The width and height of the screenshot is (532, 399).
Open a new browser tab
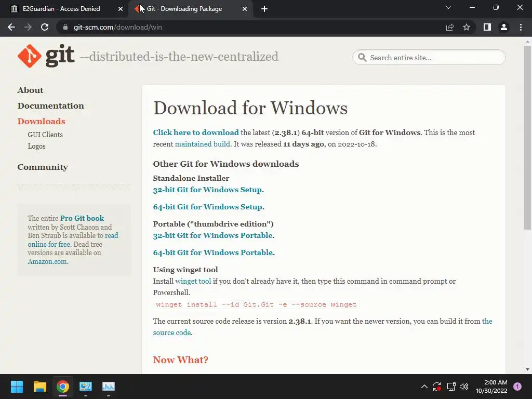pyautogui.click(x=264, y=9)
